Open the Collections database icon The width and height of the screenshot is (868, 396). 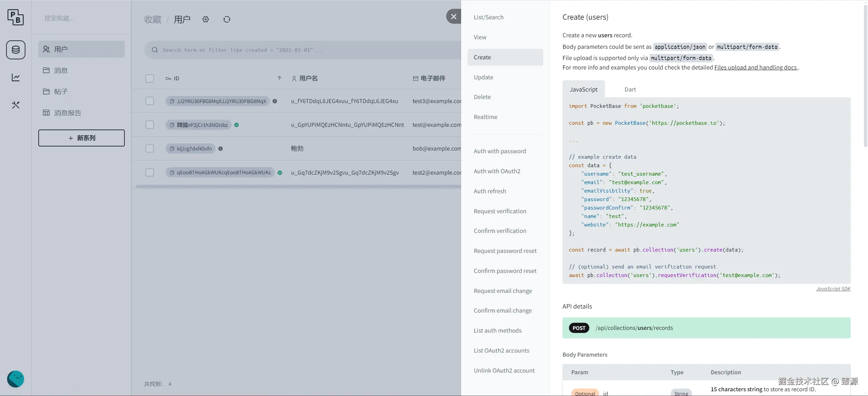(x=16, y=50)
